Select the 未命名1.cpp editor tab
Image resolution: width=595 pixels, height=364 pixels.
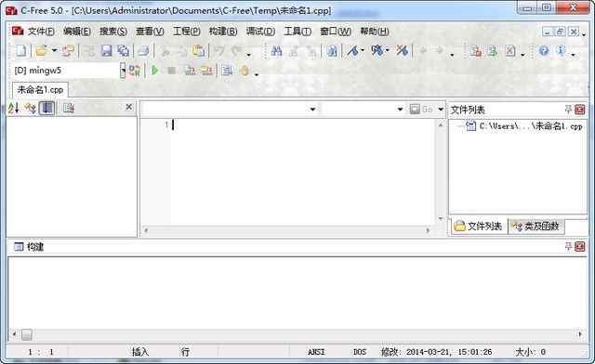tap(40, 90)
